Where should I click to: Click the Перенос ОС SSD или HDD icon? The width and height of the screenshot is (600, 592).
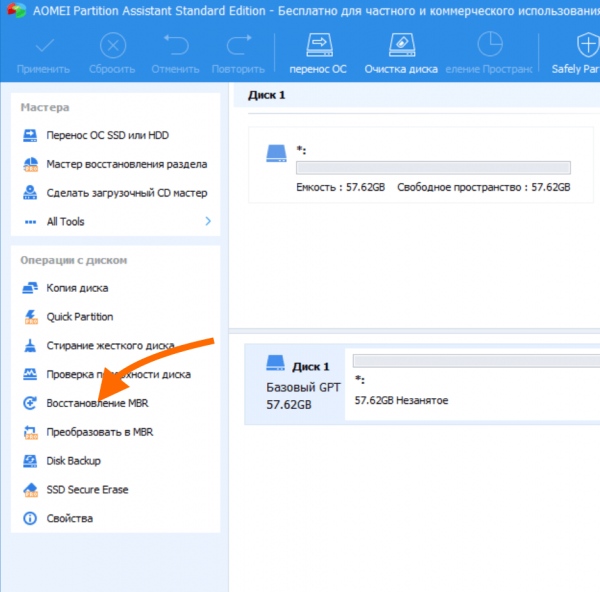coord(30,135)
